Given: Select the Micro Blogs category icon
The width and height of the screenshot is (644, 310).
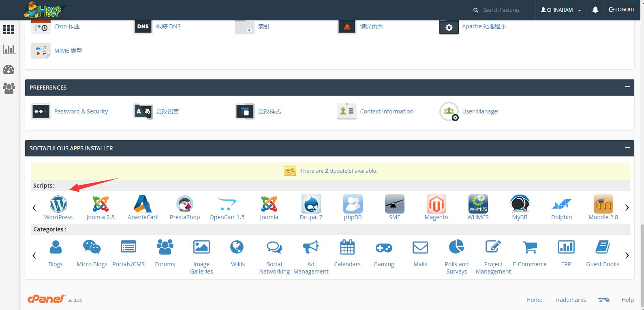Looking at the screenshot, I should [x=92, y=247].
